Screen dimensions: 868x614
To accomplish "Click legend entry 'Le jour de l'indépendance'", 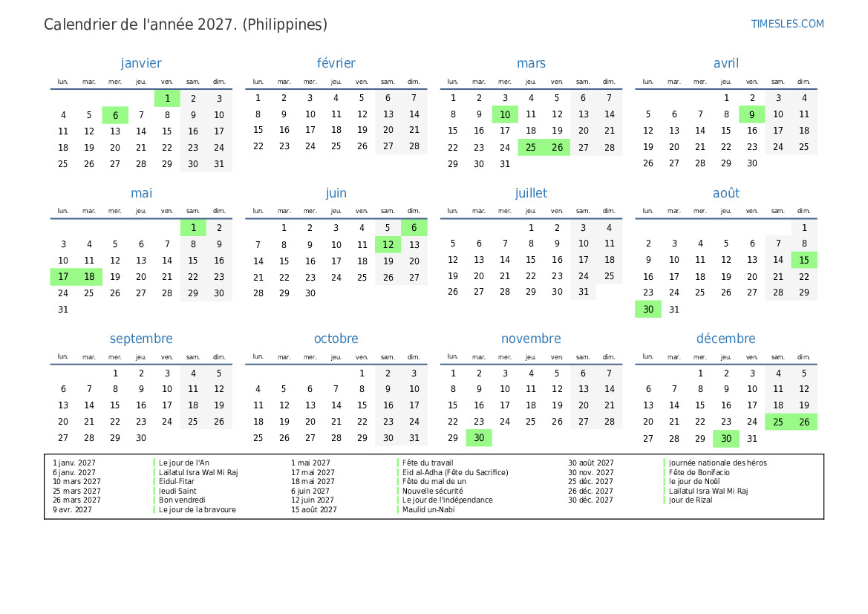I will pyautogui.click(x=447, y=500).
